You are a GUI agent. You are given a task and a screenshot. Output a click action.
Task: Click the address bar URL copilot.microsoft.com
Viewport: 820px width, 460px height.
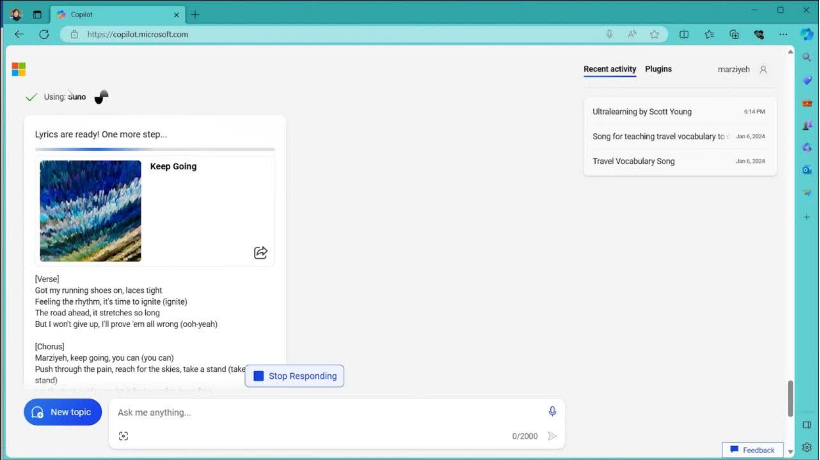[138, 34]
